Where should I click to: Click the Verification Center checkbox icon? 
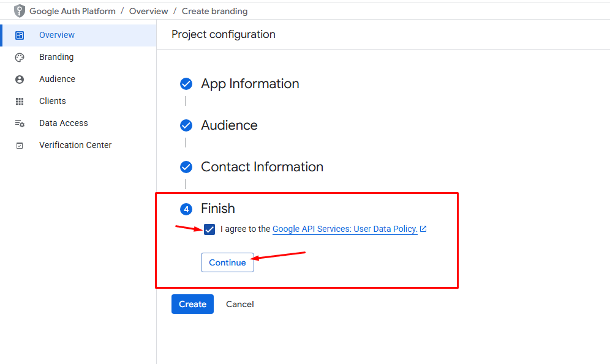pyautogui.click(x=20, y=146)
